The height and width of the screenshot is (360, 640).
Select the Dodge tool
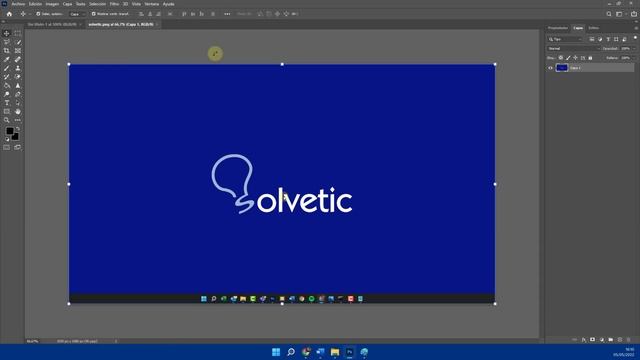tap(7, 94)
